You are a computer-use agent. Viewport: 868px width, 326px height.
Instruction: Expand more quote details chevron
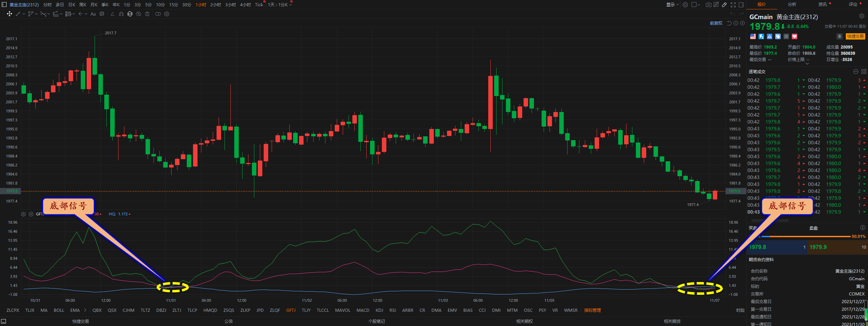807,64
